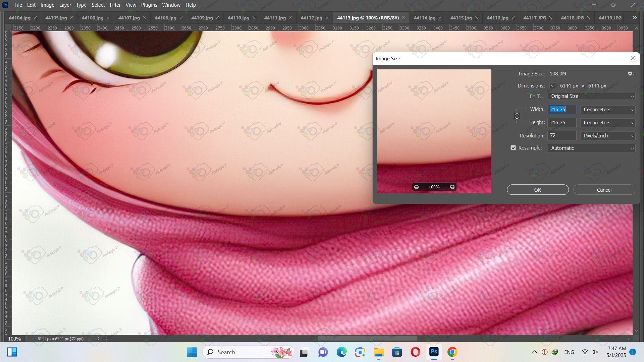Click the taskbar Search box

coord(248,352)
